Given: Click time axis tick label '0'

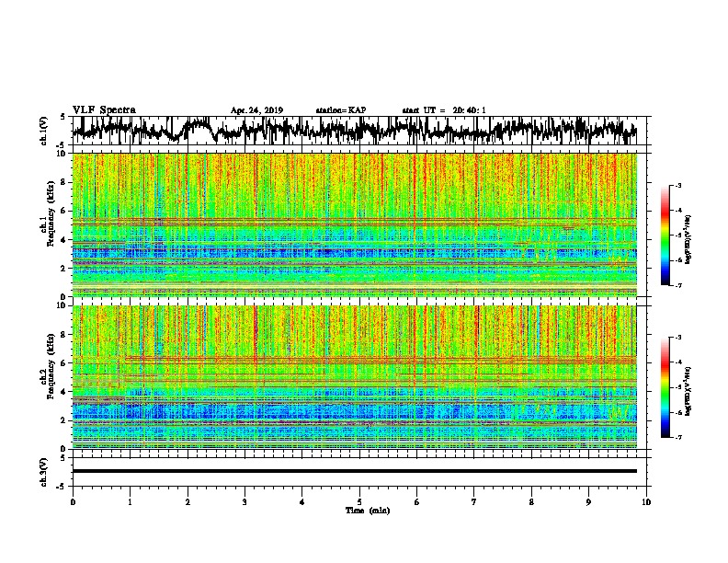Looking at the screenshot, I should pos(73,502).
